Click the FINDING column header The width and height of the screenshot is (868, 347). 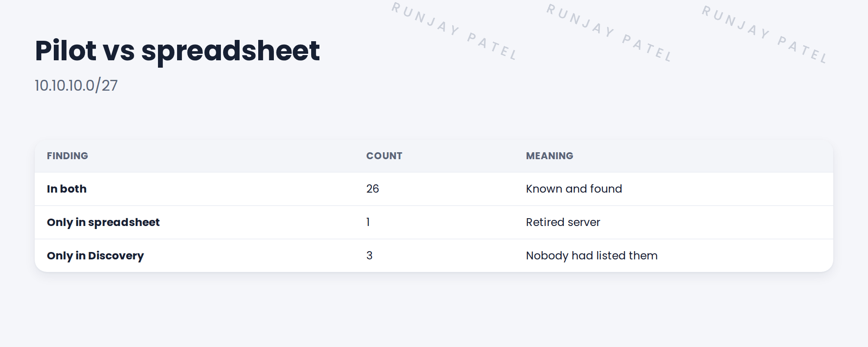(67, 156)
